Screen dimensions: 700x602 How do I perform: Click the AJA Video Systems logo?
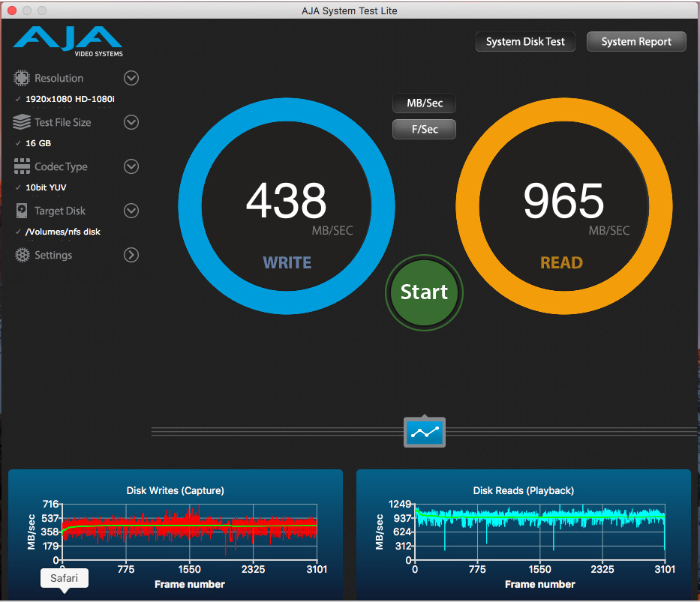(x=68, y=41)
